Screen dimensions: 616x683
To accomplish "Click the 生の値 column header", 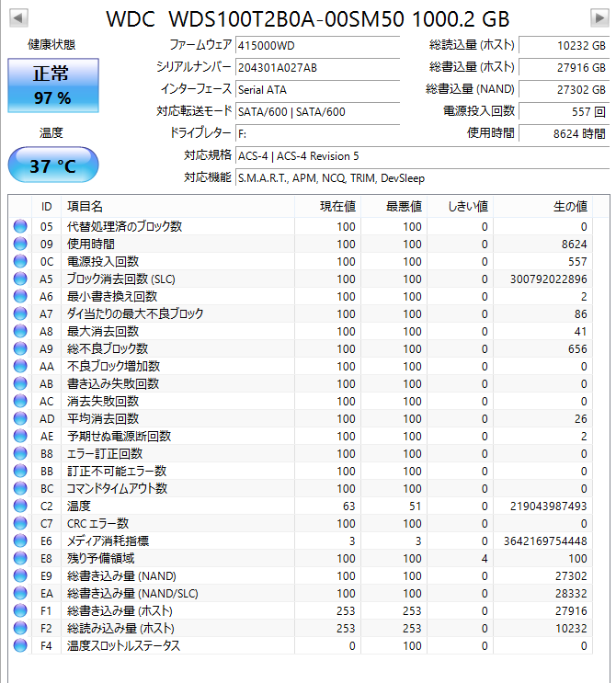I will click(542, 207).
